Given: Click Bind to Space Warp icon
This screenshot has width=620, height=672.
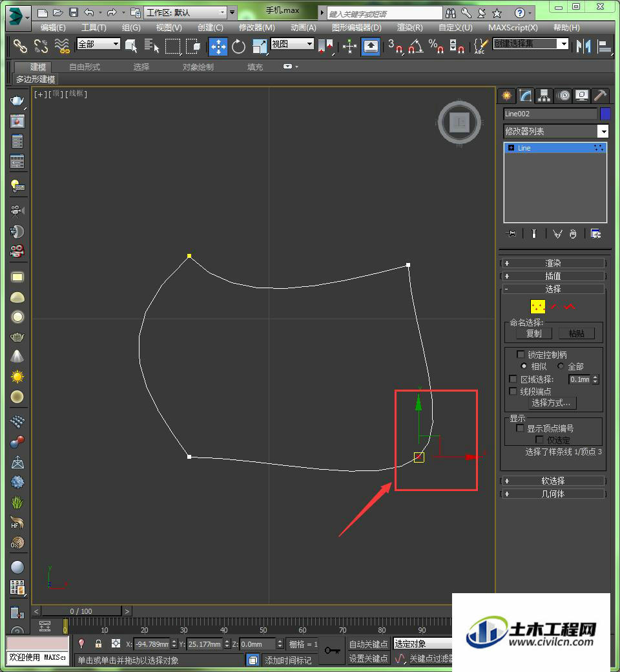Looking at the screenshot, I should (x=62, y=46).
